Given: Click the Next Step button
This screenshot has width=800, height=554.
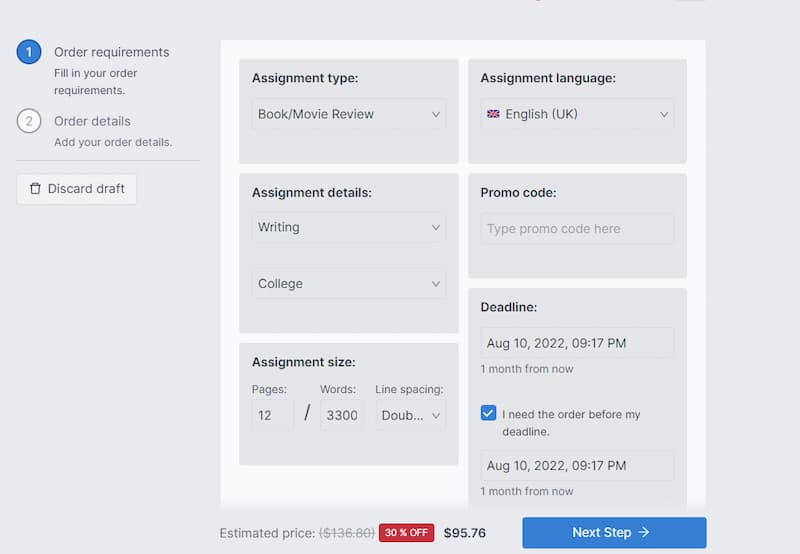Looking at the screenshot, I should tap(614, 533).
